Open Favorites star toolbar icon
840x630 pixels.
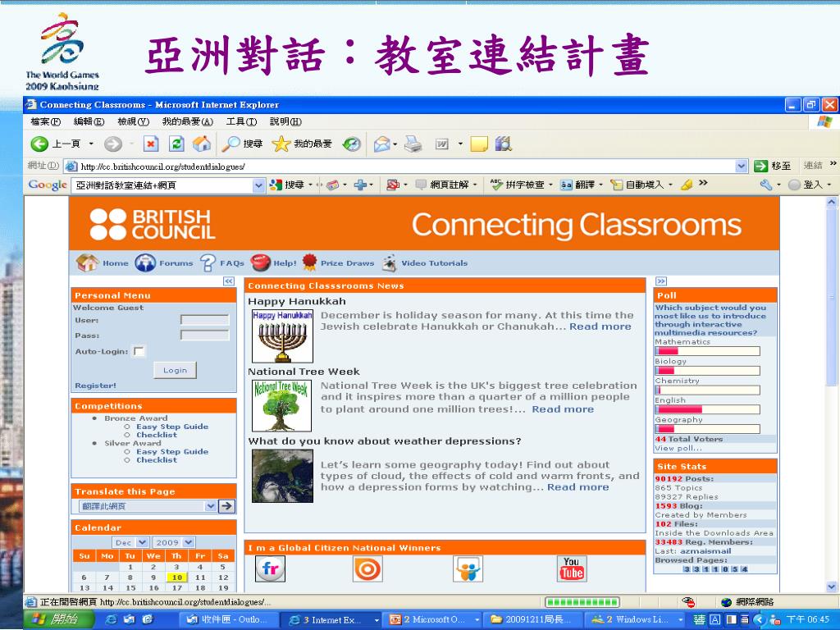[x=281, y=144]
